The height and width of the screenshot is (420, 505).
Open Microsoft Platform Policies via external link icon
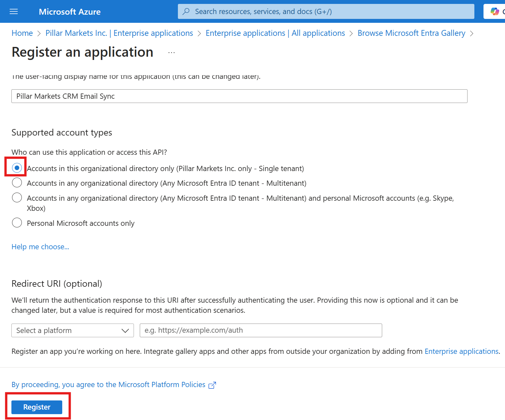pyautogui.click(x=213, y=385)
